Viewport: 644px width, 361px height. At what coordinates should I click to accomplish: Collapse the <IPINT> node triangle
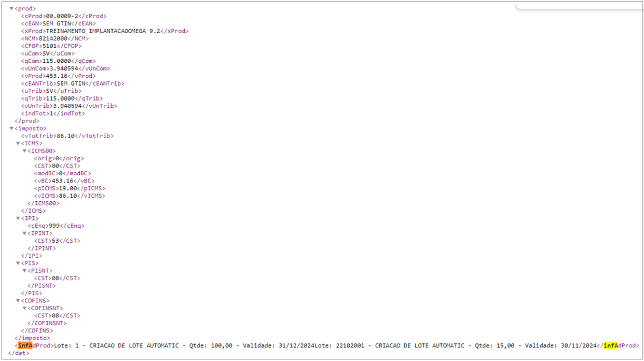pos(24,233)
